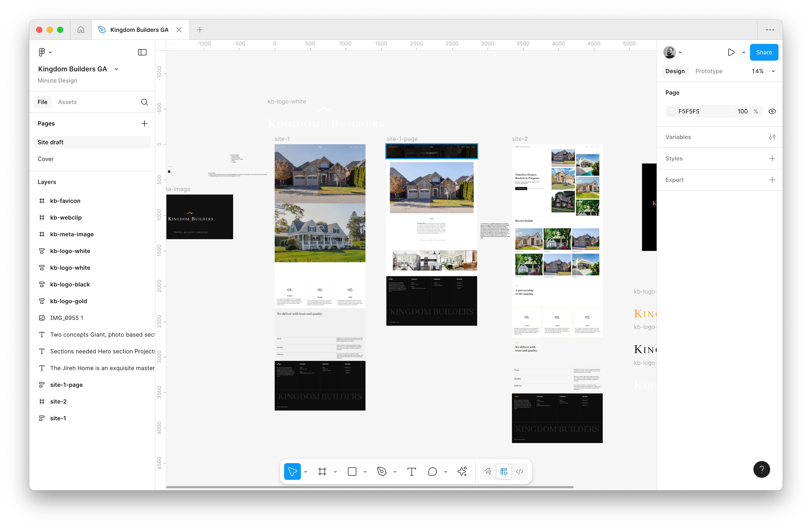Open the file name dropdown chevron

tap(116, 69)
